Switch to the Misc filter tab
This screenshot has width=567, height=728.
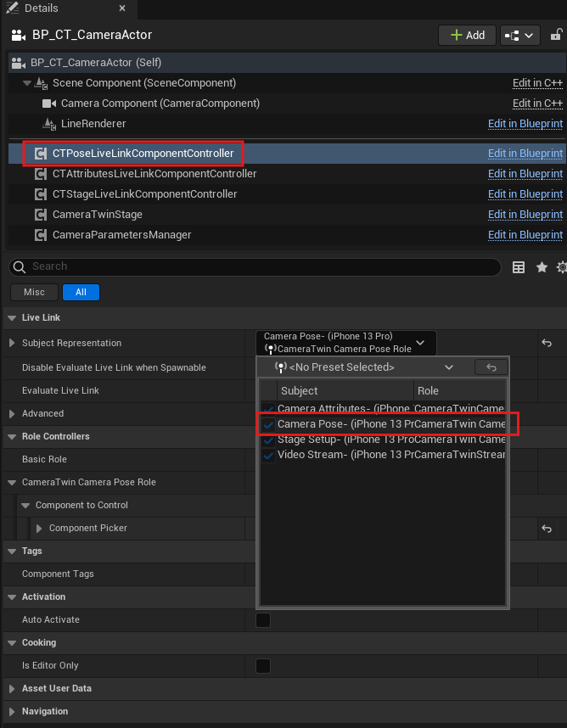[x=34, y=292]
